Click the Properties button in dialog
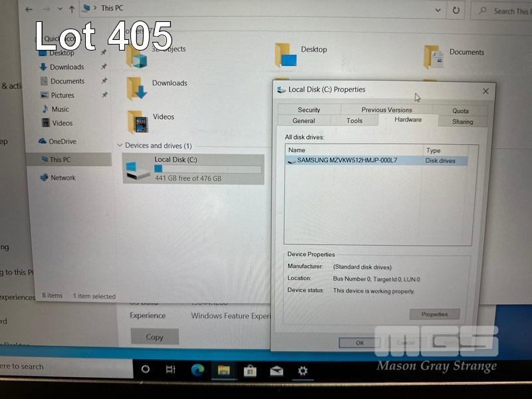Viewport: 532px width, 399px height. 434,314
